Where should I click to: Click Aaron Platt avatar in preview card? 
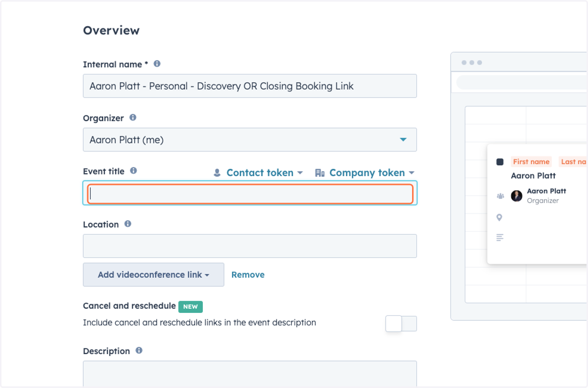click(516, 196)
